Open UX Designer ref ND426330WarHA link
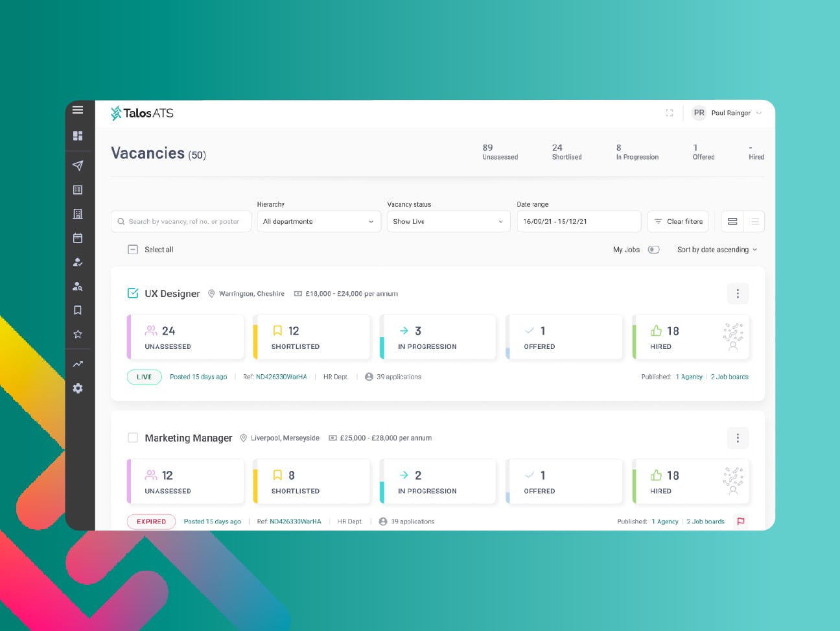This screenshot has height=631, width=840. point(281,377)
